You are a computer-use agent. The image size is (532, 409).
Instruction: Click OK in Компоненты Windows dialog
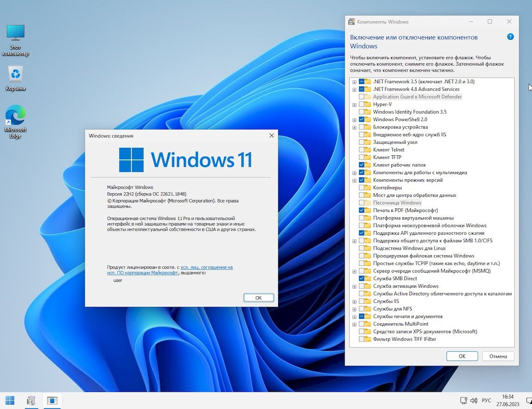(x=462, y=356)
